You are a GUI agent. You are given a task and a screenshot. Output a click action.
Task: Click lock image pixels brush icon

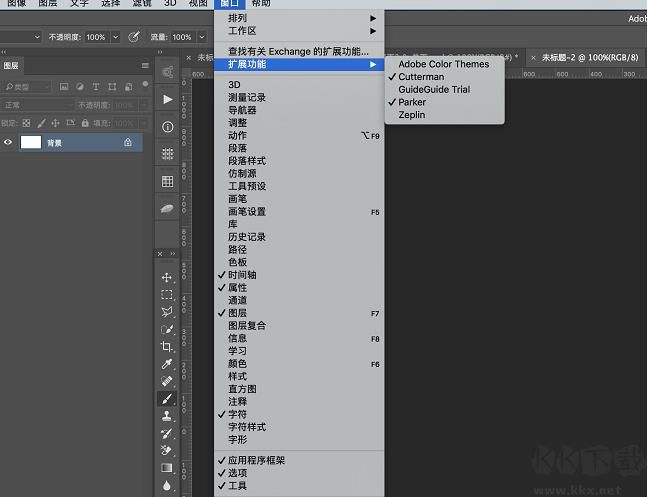pos(41,123)
